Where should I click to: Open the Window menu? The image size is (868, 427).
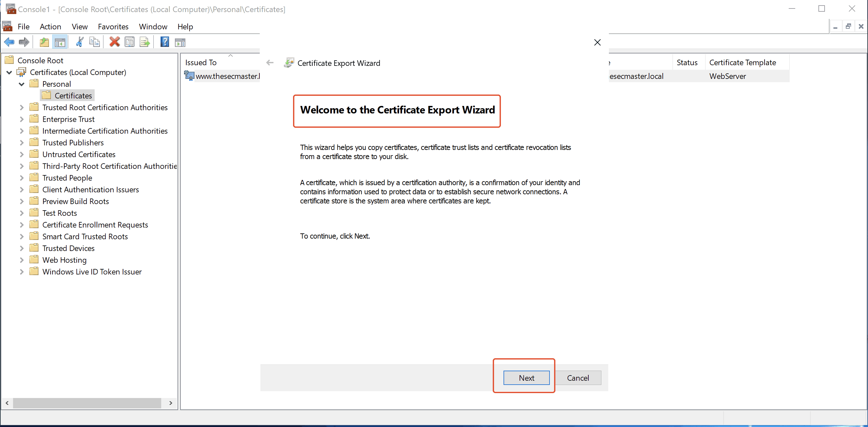[x=153, y=27]
